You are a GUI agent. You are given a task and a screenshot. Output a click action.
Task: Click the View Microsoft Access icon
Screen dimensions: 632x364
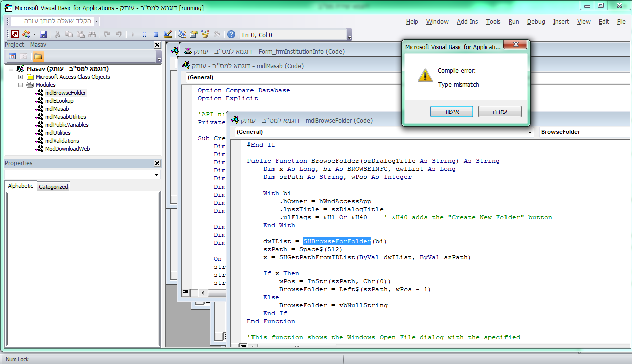click(15, 34)
